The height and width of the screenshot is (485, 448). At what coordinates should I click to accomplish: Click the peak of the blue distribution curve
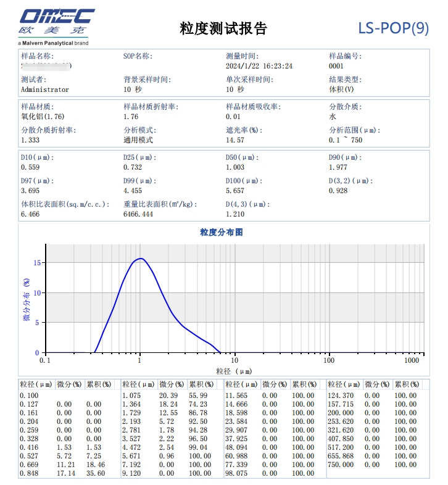click(141, 259)
